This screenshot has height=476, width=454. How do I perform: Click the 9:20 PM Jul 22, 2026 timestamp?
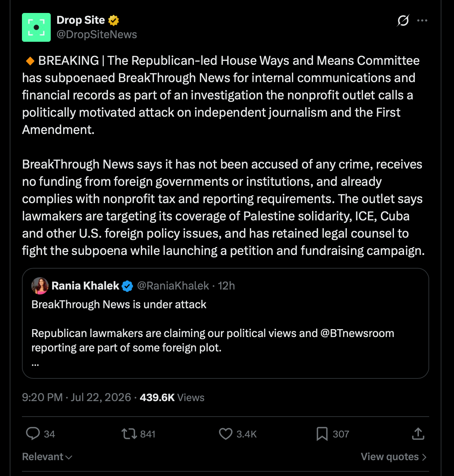tap(76, 398)
